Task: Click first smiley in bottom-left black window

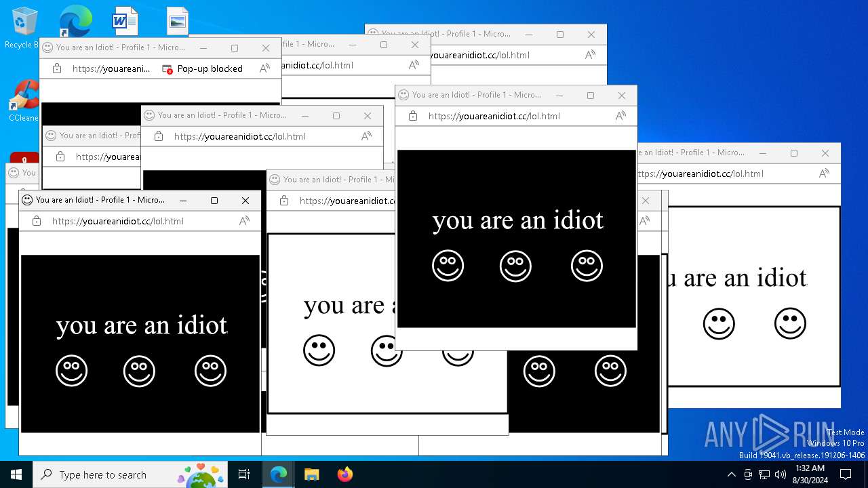Action: pos(72,371)
